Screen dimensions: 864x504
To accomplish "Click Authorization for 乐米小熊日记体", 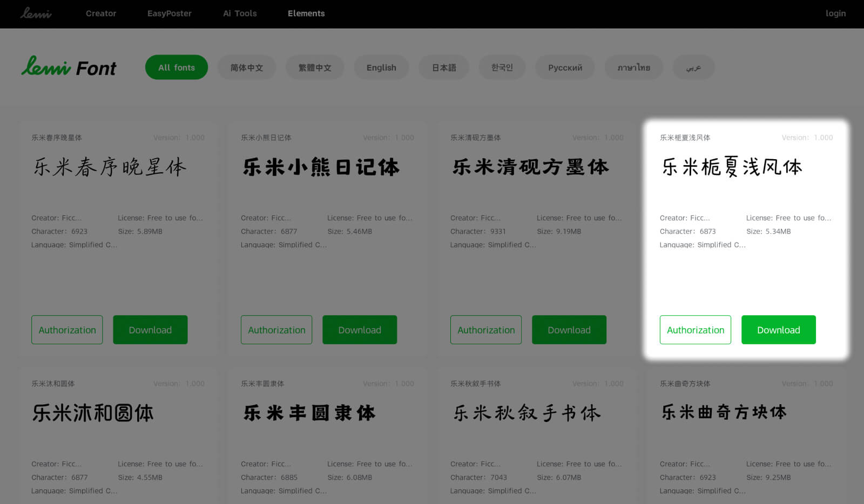I will [x=276, y=330].
